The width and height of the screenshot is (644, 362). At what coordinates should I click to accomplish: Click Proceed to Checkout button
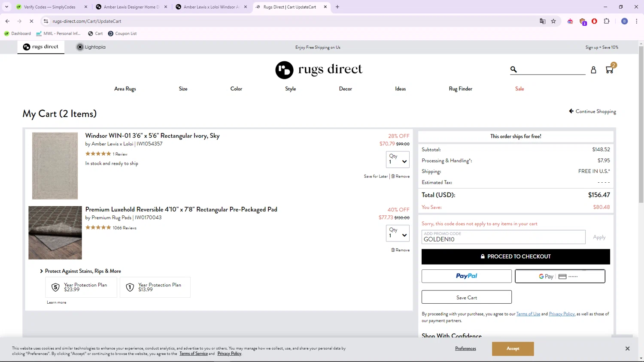coord(516,256)
